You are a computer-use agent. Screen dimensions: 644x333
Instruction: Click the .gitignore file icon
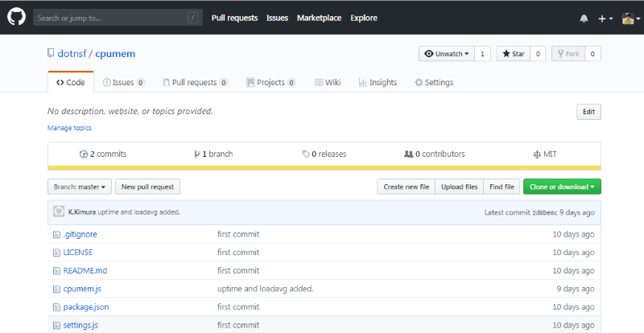(x=56, y=234)
